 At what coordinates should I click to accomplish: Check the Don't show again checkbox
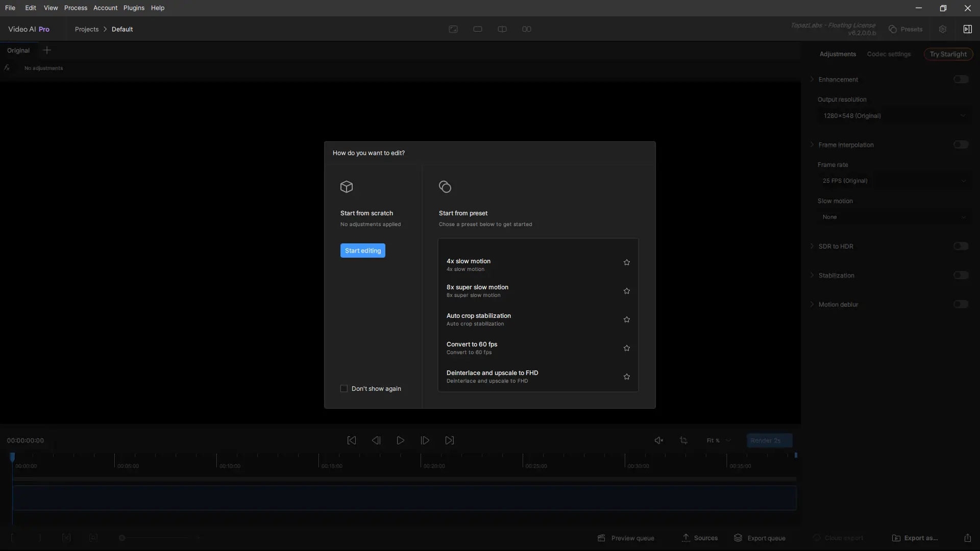pos(344,389)
